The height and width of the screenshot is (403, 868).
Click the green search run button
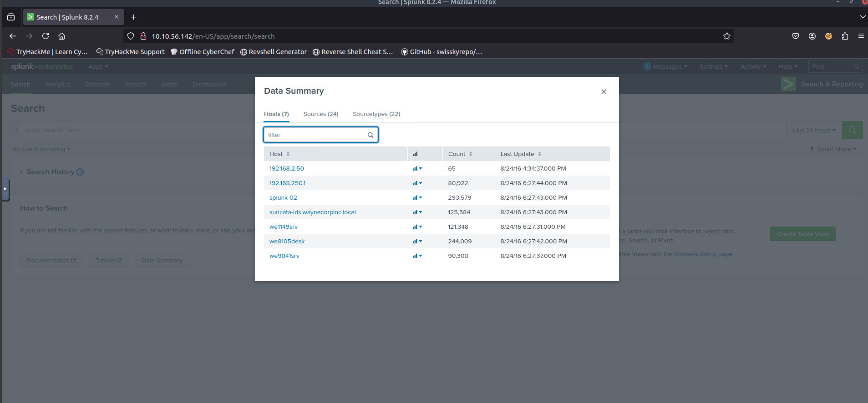point(852,130)
